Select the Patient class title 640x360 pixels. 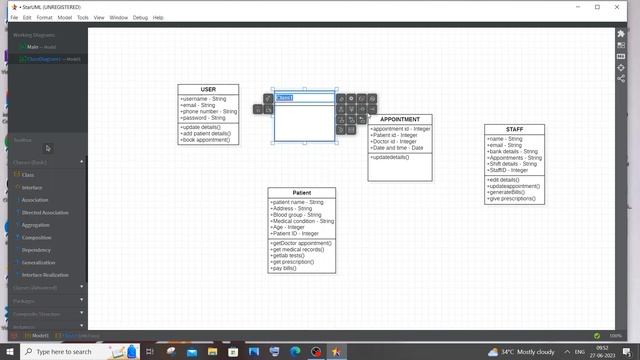(x=302, y=193)
